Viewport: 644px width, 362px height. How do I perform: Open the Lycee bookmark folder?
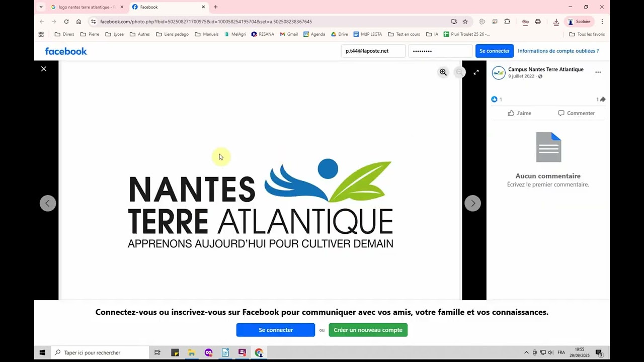point(115,34)
